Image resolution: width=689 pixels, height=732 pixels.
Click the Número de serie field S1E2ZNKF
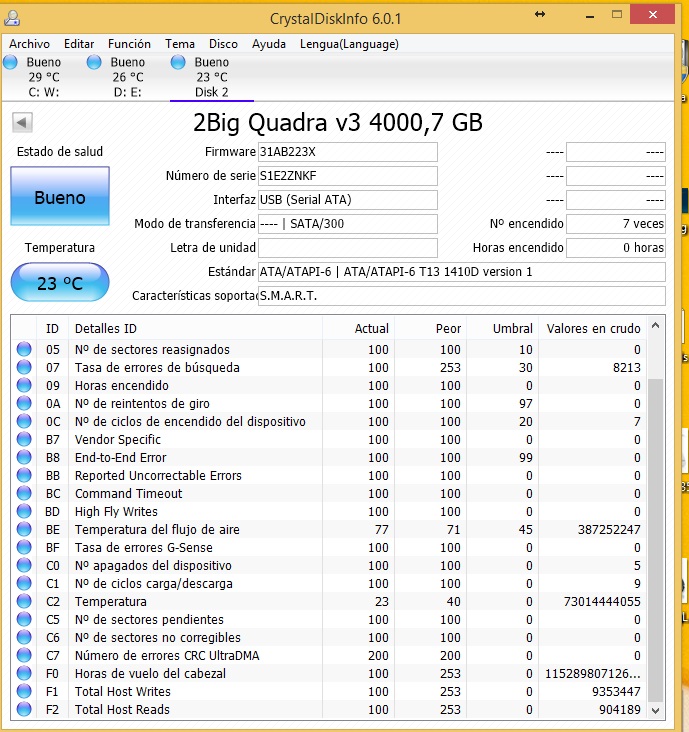click(x=348, y=176)
